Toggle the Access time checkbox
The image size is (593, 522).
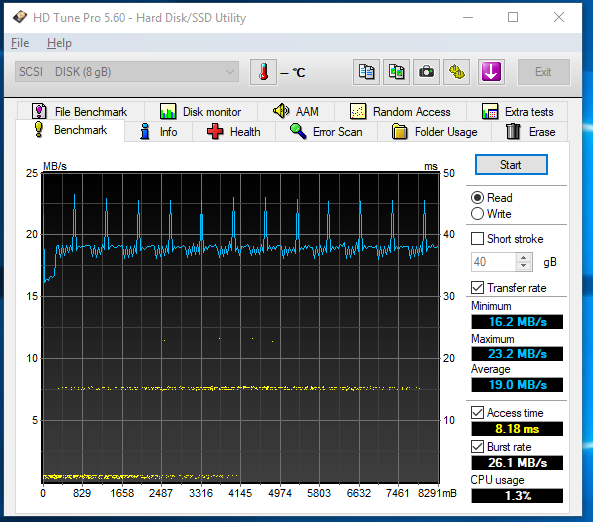click(477, 412)
